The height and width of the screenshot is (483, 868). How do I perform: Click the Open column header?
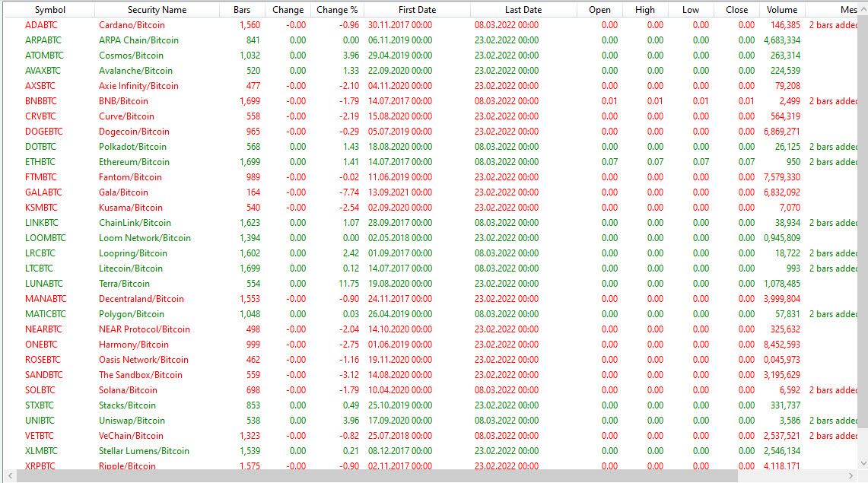click(599, 10)
